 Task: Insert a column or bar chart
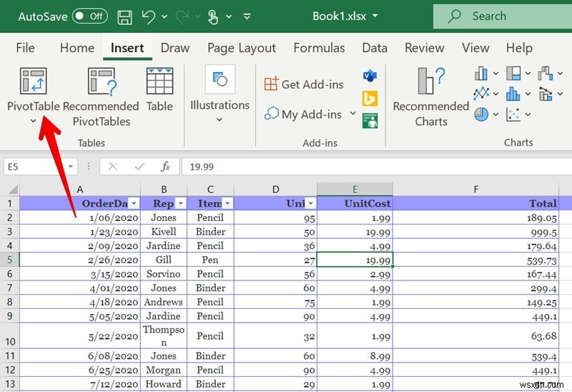point(480,74)
